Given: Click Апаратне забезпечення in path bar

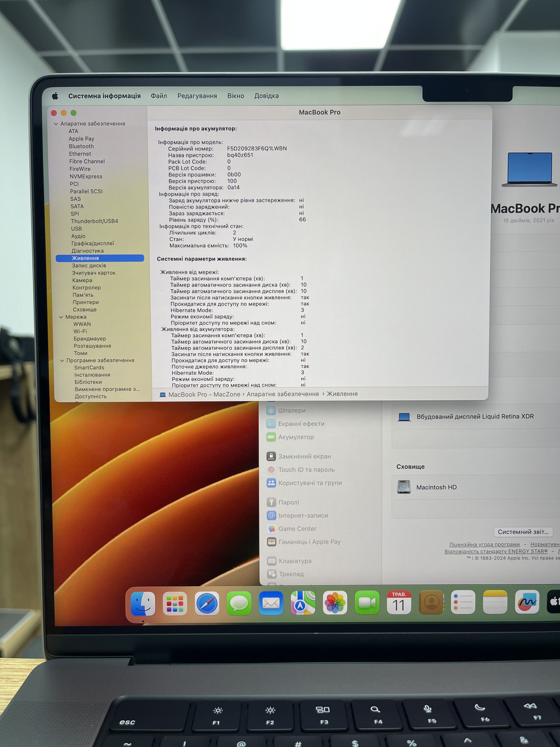Looking at the screenshot, I should 283,394.
